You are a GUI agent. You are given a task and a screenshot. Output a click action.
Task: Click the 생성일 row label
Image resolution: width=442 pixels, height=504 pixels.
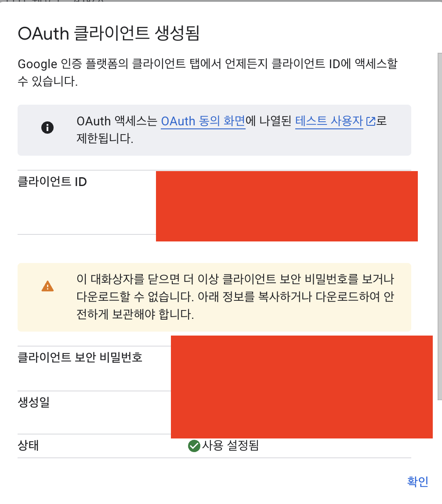point(33,402)
